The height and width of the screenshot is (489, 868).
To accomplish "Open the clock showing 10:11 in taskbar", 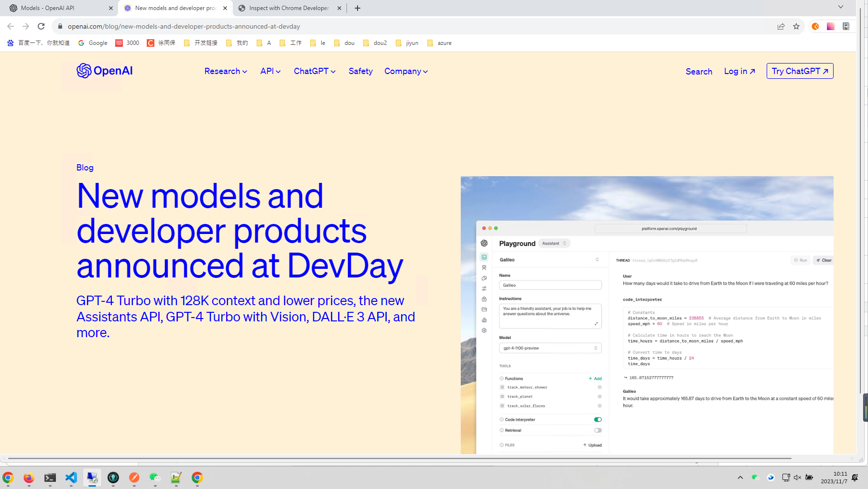I will pyautogui.click(x=834, y=478).
